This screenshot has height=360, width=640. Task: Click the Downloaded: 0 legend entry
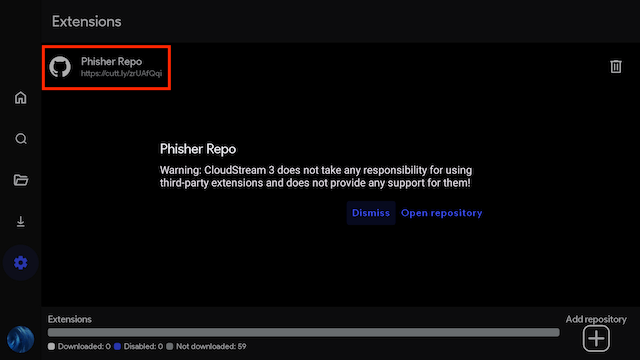click(x=79, y=347)
